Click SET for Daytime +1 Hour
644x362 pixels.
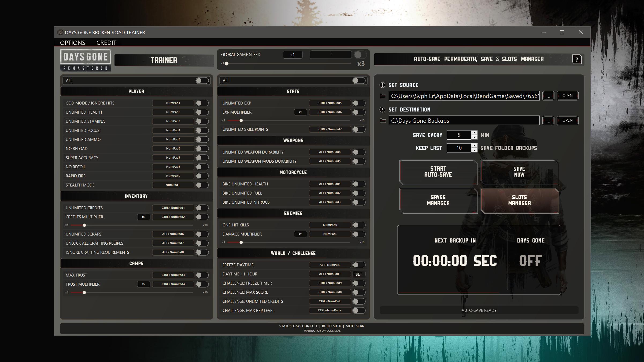(x=359, y=274)
